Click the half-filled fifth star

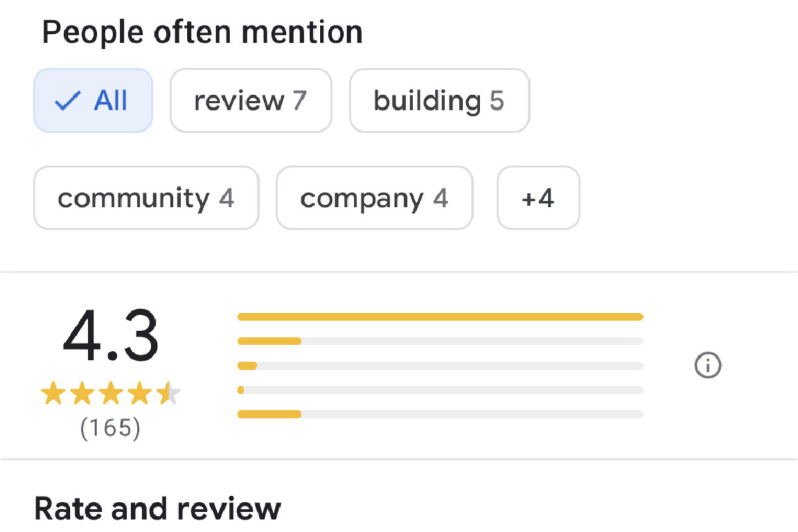[168, 394]
